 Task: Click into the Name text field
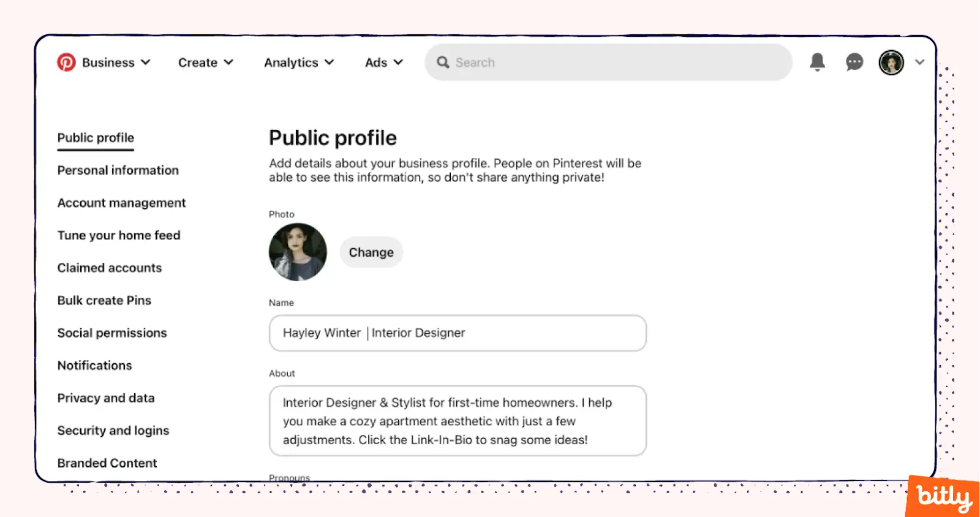[x=458, y=333]
